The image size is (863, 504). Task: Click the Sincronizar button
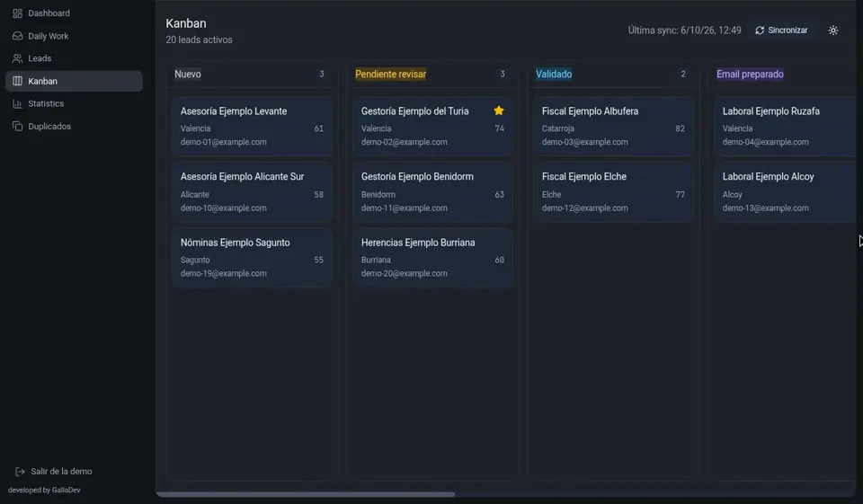point(781,31)
